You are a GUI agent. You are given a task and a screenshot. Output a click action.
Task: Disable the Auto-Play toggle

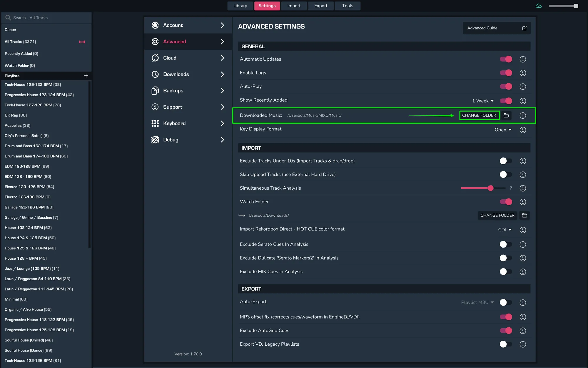click(506, 87)
